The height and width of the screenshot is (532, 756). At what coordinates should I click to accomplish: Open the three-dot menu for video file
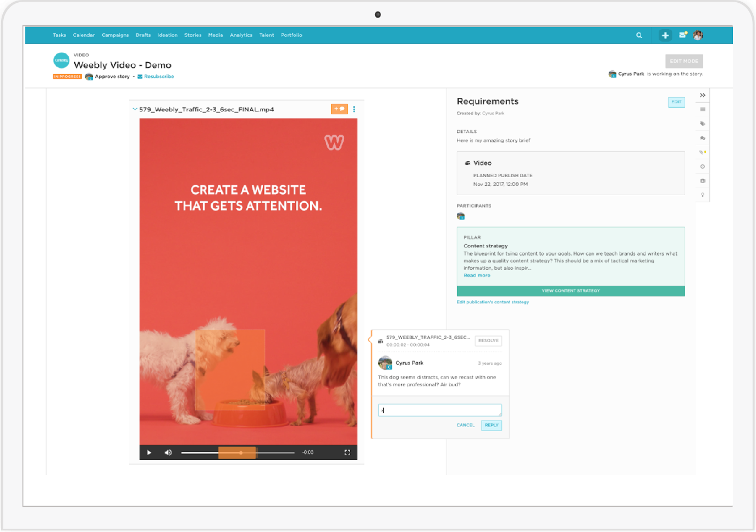click(x=354, y=109)
